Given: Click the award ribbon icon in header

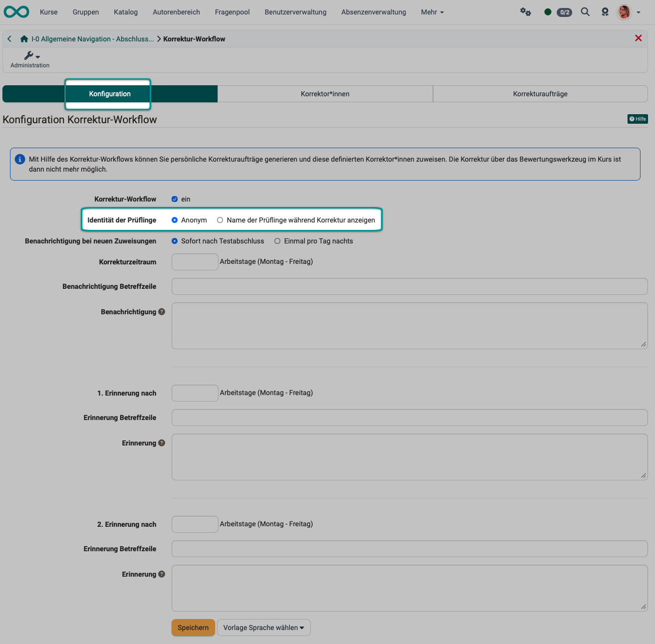Looking at the screenshot, I should [x=605, y=12].
